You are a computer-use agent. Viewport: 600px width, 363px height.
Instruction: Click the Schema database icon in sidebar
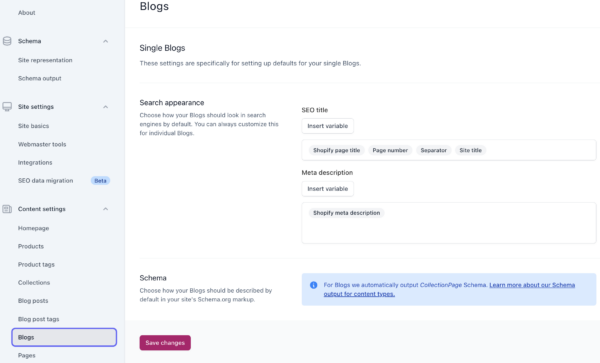pos(7,41)
